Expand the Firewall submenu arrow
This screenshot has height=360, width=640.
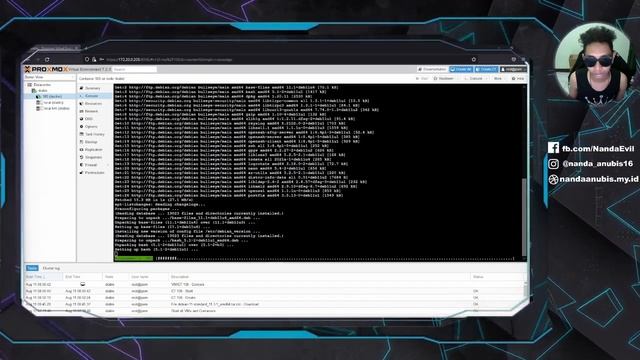point(109,165)
